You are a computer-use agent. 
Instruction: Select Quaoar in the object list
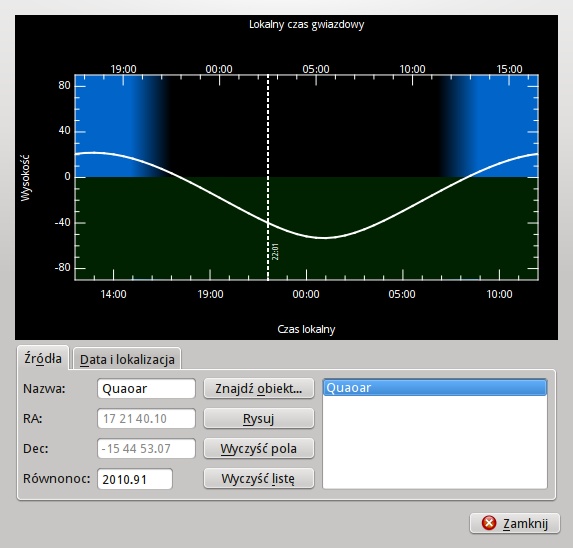click(x=435, y=388)
